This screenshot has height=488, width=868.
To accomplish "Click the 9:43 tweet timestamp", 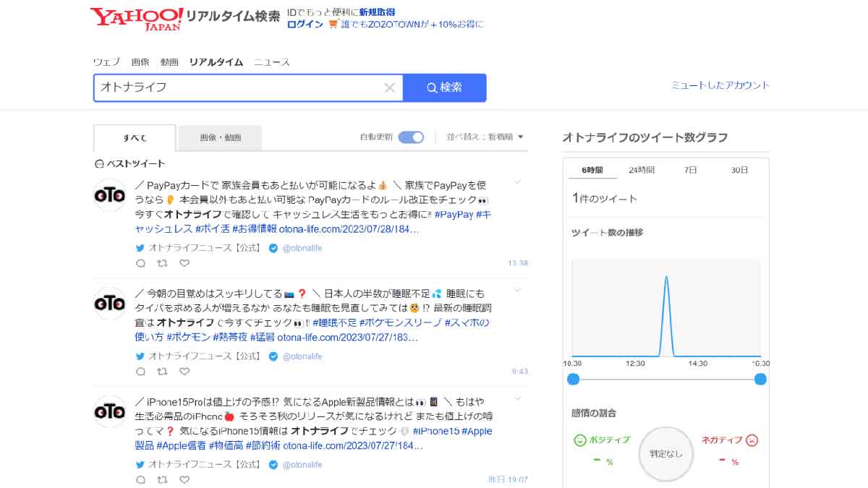I will [x=520, y=372].
